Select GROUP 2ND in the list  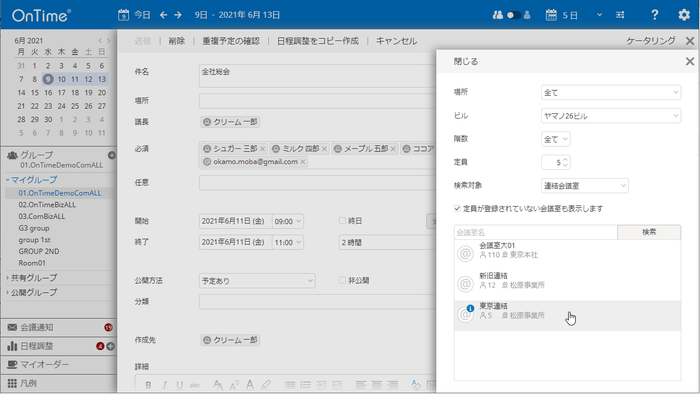pos(39,251)
